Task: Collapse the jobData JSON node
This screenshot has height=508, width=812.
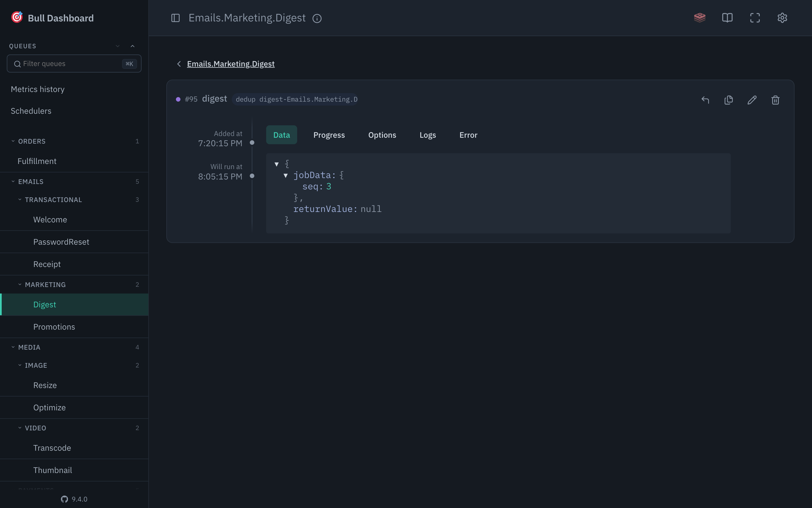Action: click(286, 175)
